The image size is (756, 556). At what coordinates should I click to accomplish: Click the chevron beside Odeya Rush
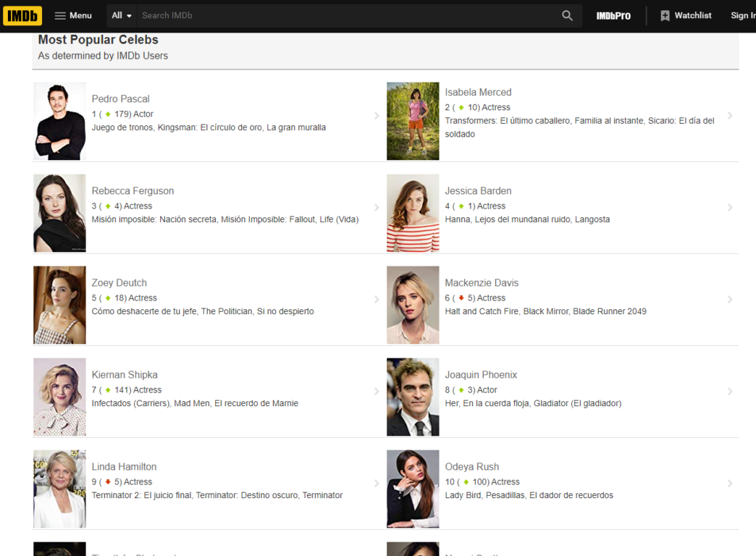pos(730,484)
